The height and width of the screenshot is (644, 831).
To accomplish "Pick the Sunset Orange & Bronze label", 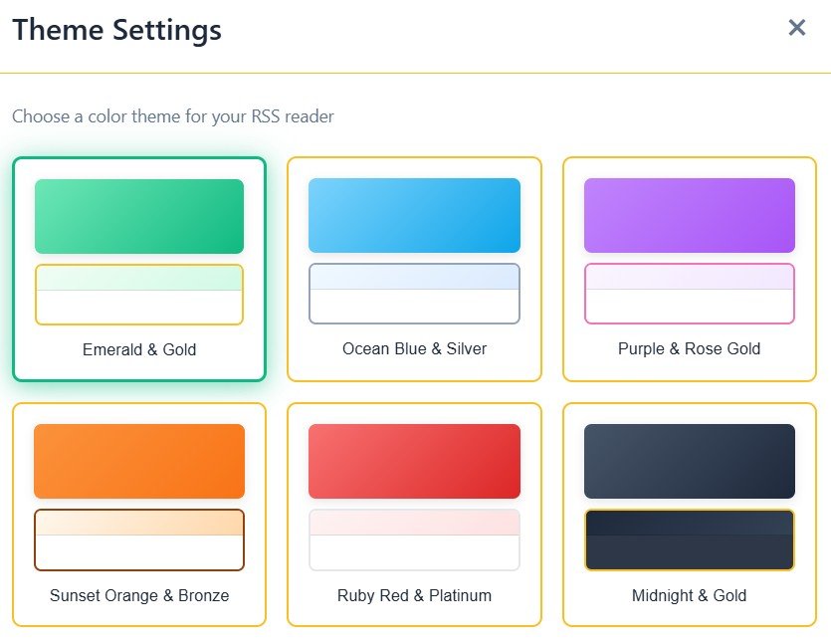I will point(139,596).
